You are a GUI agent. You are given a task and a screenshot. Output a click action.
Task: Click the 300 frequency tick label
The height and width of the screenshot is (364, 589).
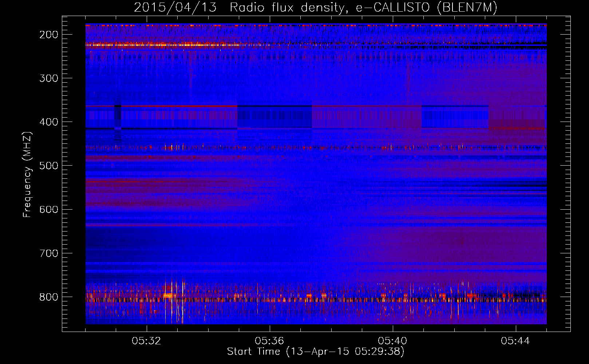49,78
